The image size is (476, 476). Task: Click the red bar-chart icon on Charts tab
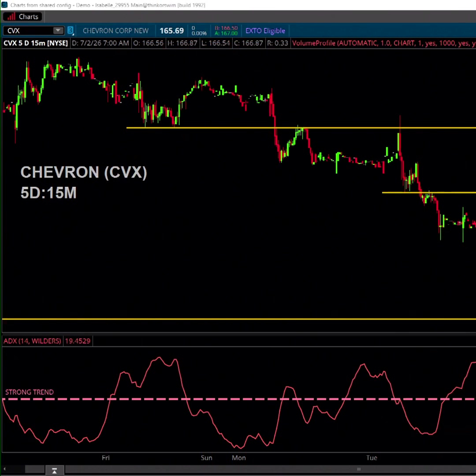point(11,17)
